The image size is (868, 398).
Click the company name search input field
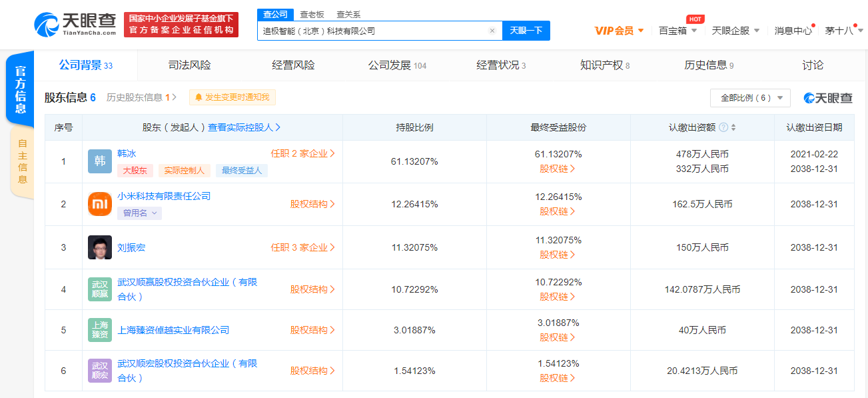coord(373,31)
